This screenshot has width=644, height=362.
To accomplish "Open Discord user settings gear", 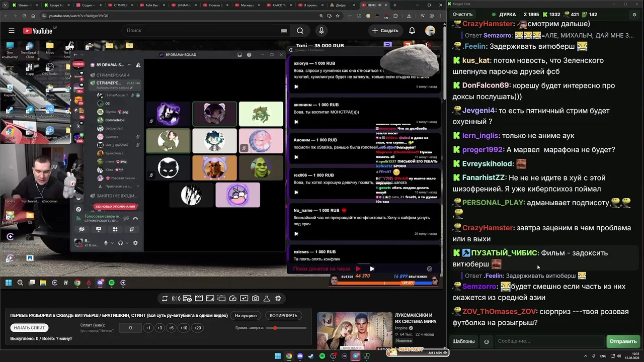I will 135,243.
